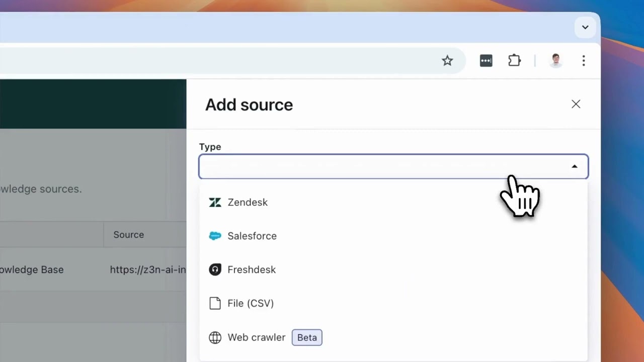The image size is (644, 362).
Task: Click the Freshdesk headset icon
Action: pos(215,269)
